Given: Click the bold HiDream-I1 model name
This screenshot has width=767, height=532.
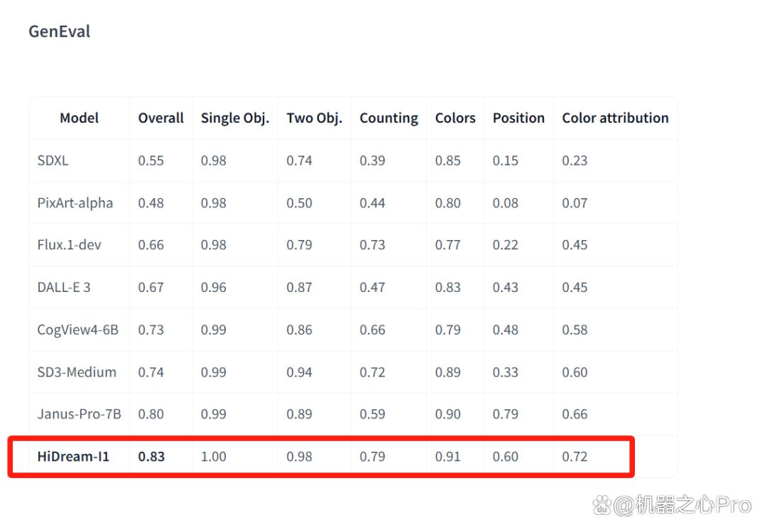Looking at the screenshot, I should pos(73,457).
